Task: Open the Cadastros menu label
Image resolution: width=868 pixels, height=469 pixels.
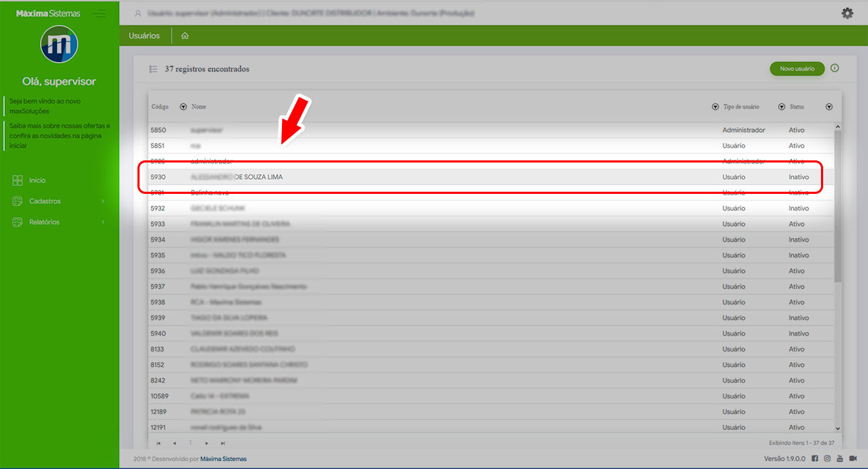Action: coord(45,201)
